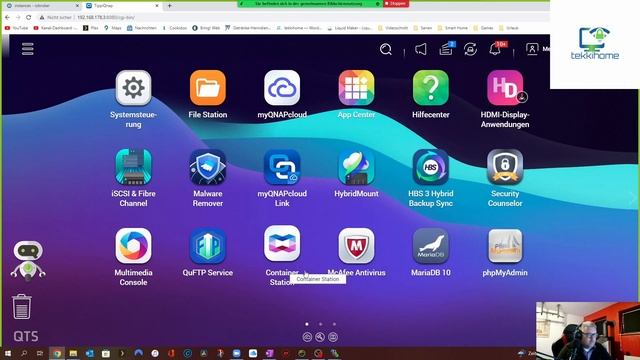The image size is (640, 360).
Task: Launch McAfee Antivirus
Action: pyautogui.click(x=356, y=246)
